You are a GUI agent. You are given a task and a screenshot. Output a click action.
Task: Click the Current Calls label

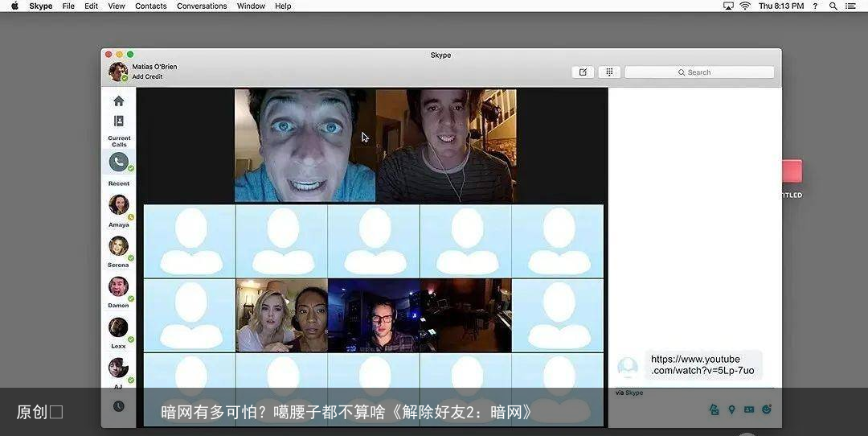(119, 142)
